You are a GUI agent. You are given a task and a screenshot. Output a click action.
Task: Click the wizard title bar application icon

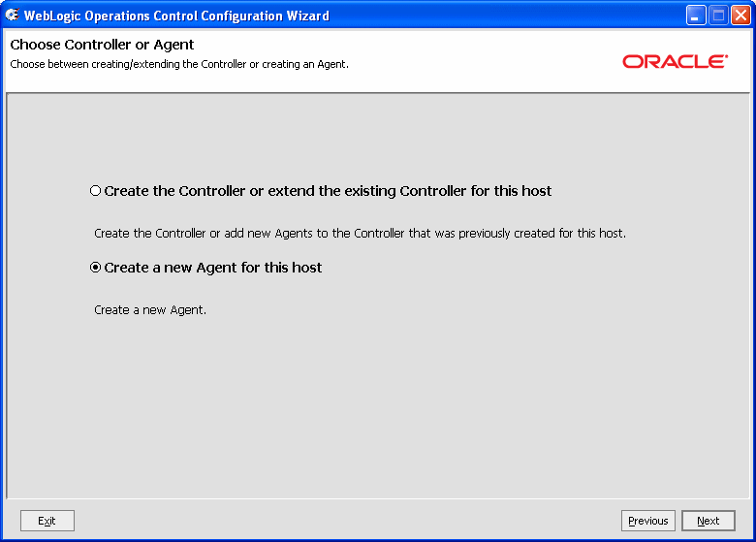[12, 15]
